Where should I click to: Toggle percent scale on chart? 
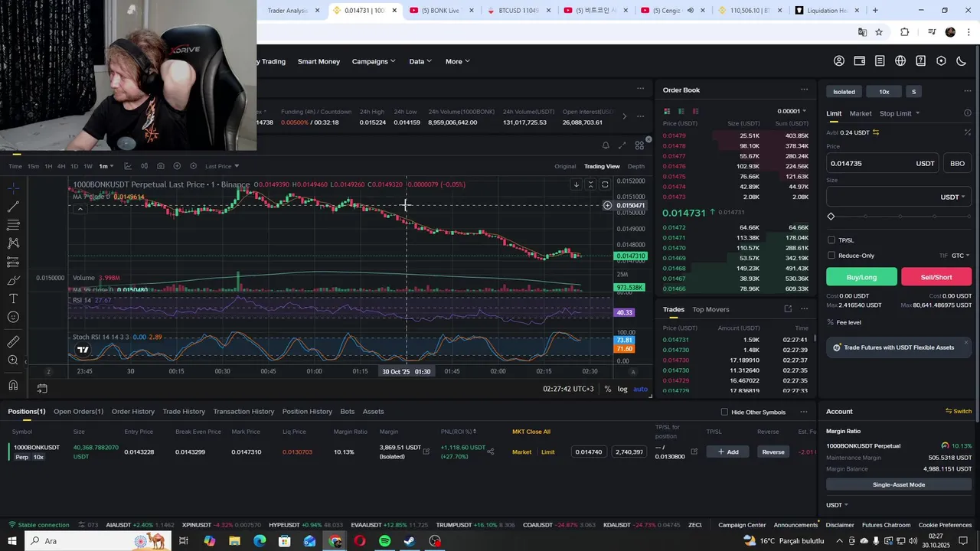point(608,389)
